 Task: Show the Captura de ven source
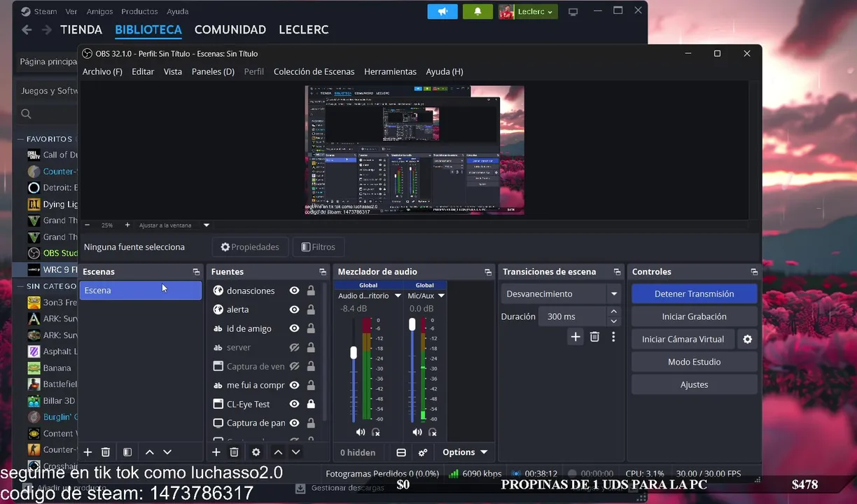click(x=295, y=366)
